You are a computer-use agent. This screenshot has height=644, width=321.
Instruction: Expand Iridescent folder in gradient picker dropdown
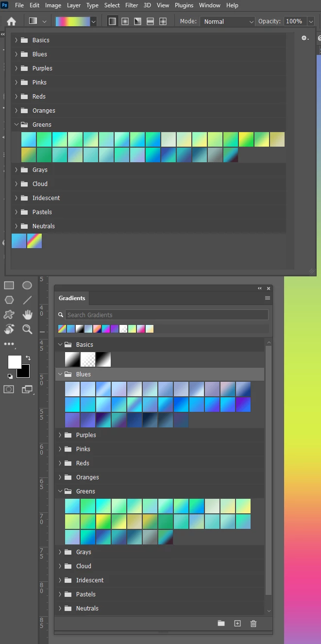(16, 198)
